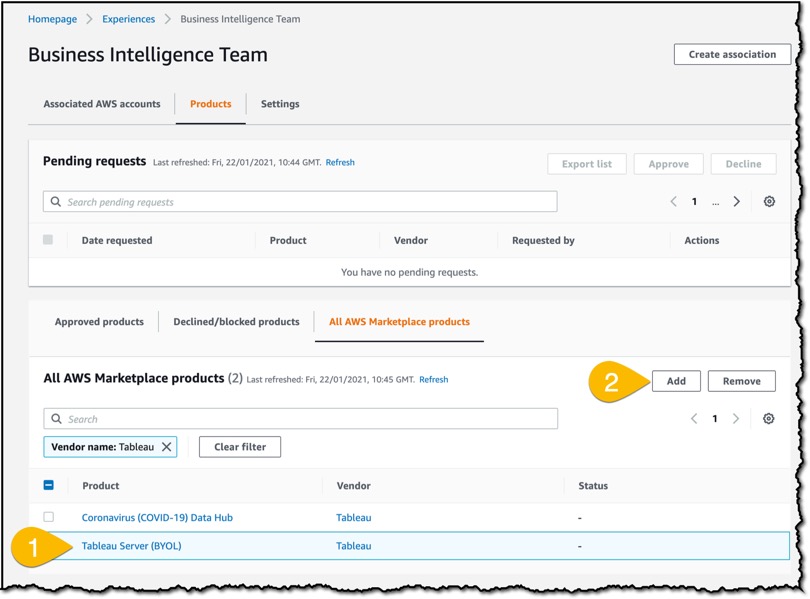Click the Status column header
Viewport: 810px width, 599px height.
593,485
